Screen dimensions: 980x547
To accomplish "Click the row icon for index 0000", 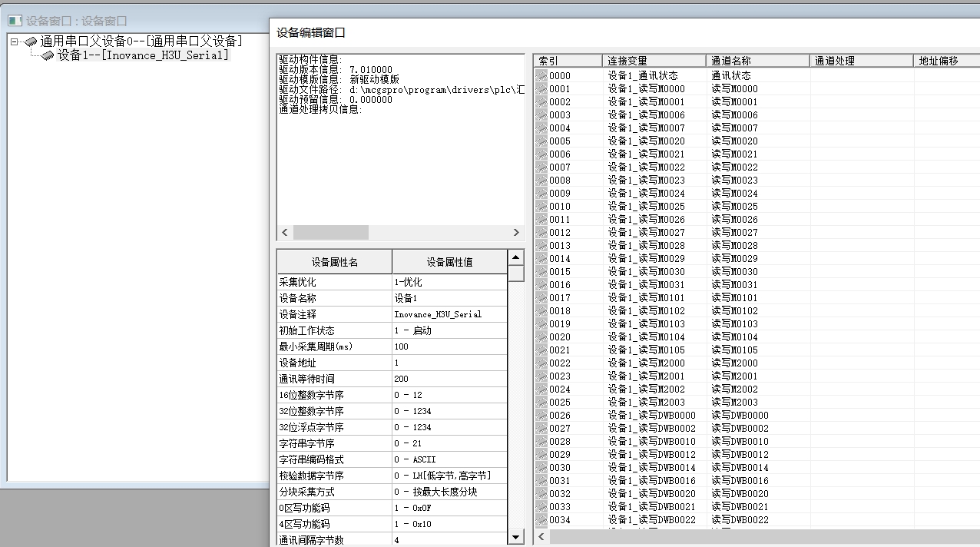I will (541, 76).
